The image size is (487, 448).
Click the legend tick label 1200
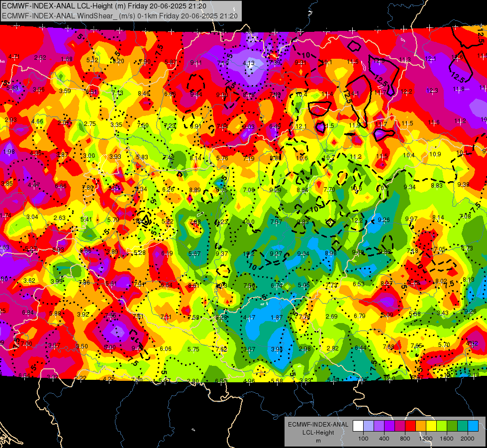point(426,439)
